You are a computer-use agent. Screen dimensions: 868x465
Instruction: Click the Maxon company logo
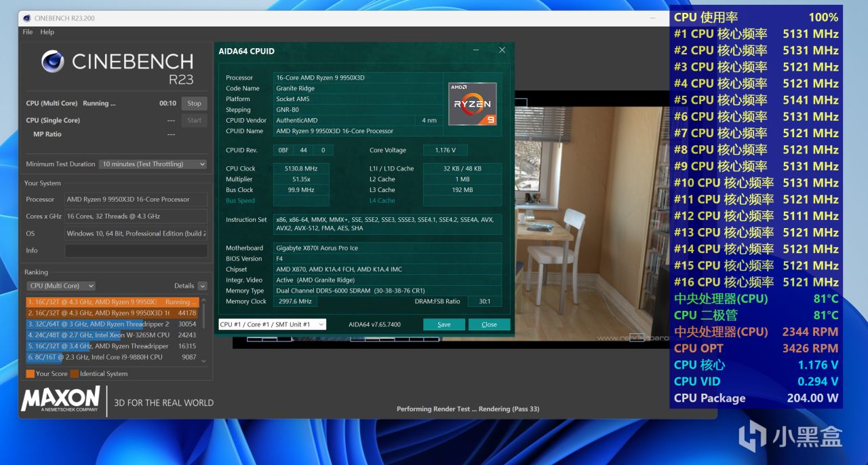click(x=61, y=400)
